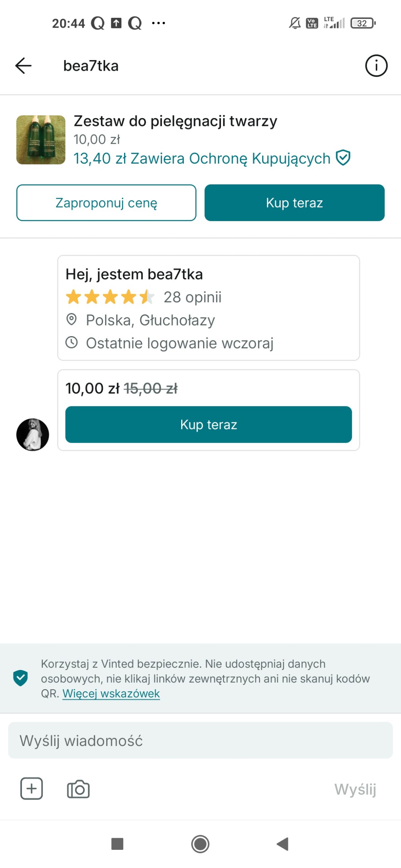This screenshot has height=868, width=401.
Task: Tap the safety tip shield icon
Action: 20,678
